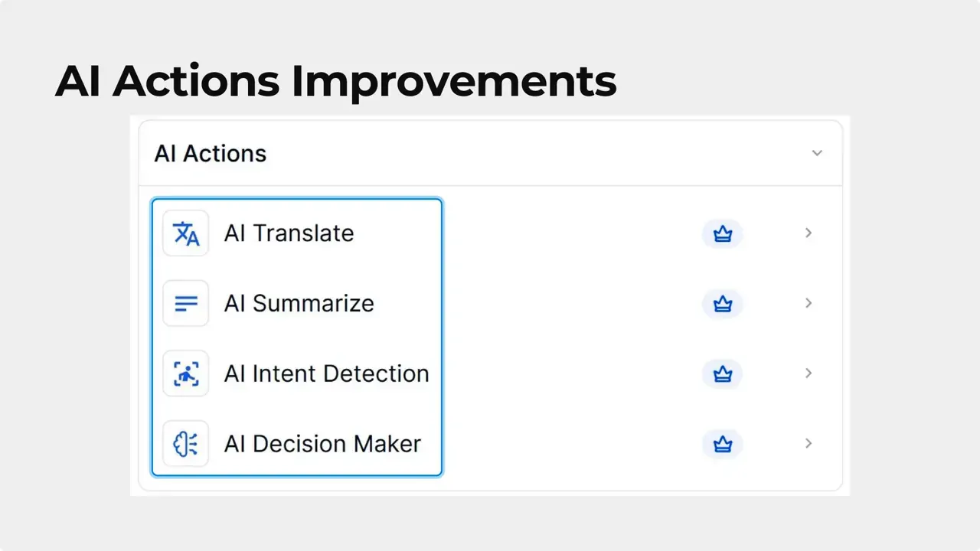The height and width of the screenshot is (551, 980).
Task: Choose the AI Intent Detection action
Action: point(326,373)
